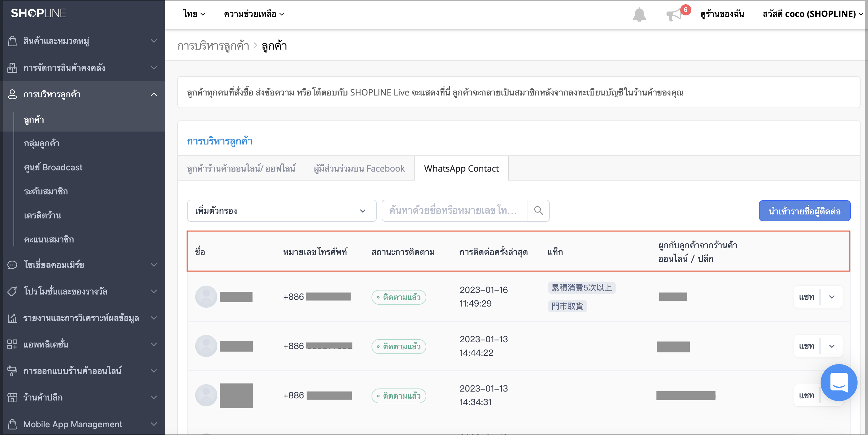Click the search magnifier icon
868x435 pixels.
click(538, 211)
